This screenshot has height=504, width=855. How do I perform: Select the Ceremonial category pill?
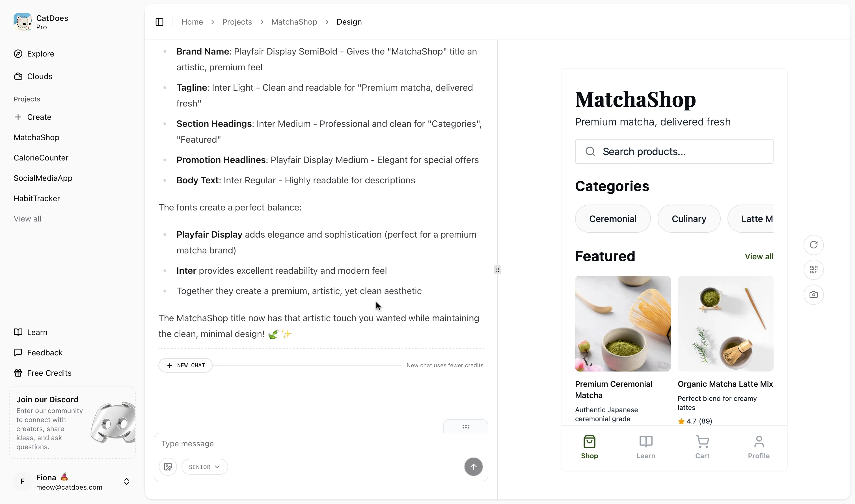[612, 218]
